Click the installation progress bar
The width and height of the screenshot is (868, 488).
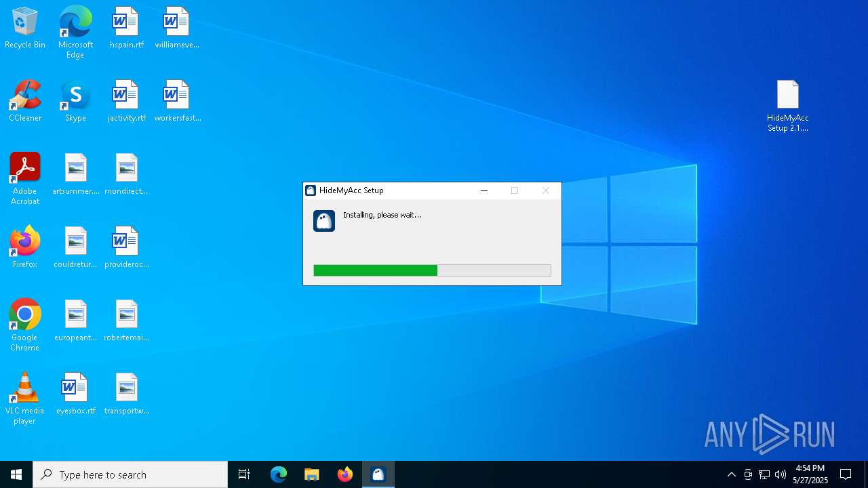pos(432,270)
